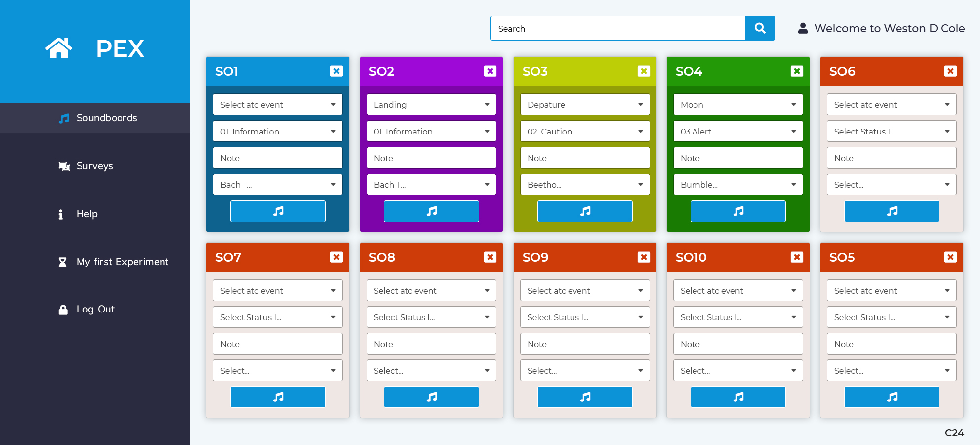
Task: Select Log Out from the sidebar
Action: pos(95,309)
